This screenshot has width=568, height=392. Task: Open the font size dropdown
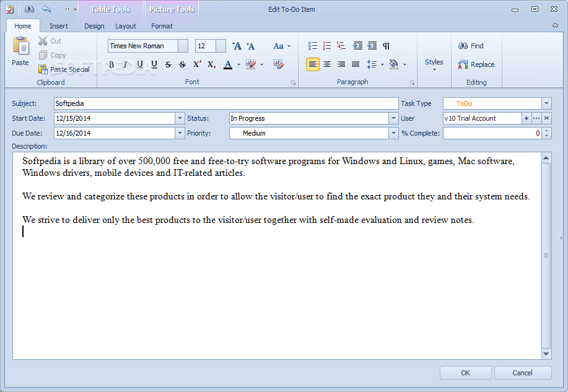point(221,46)
